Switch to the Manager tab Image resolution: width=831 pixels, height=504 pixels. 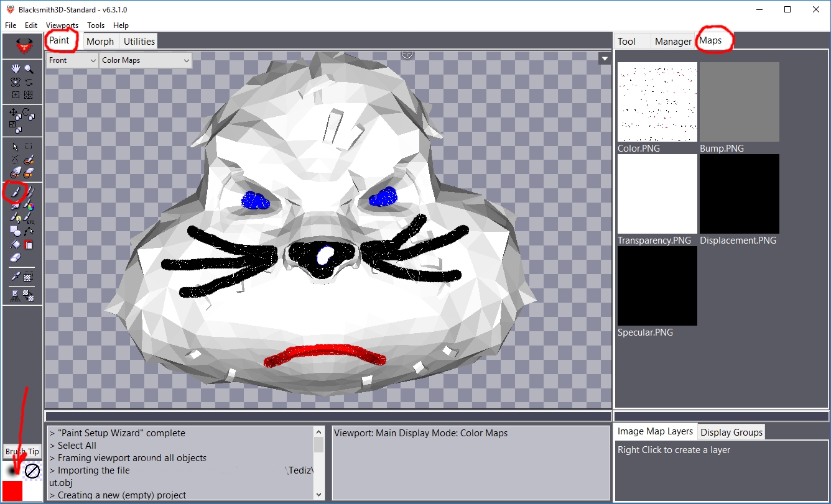click(673, 41)
